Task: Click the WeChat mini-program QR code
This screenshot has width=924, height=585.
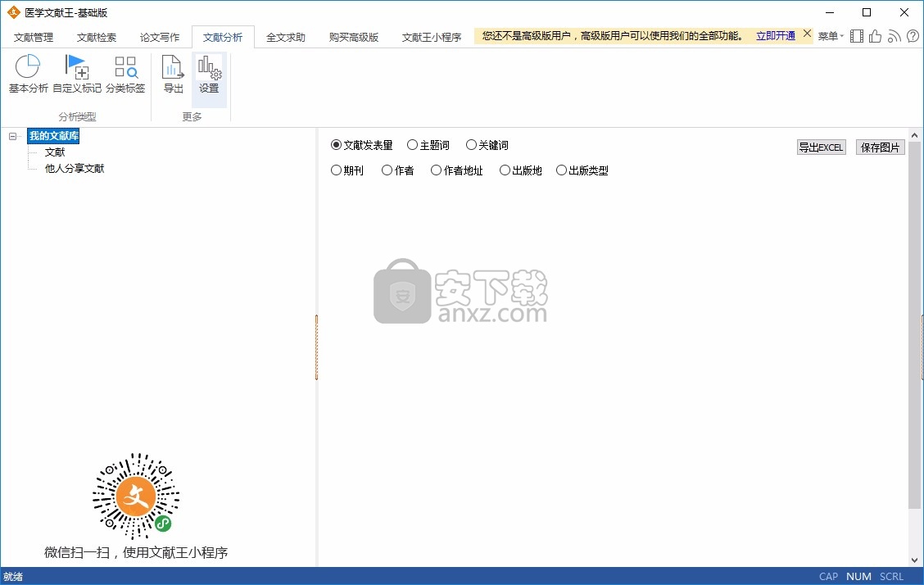Action: pos(135,496)
